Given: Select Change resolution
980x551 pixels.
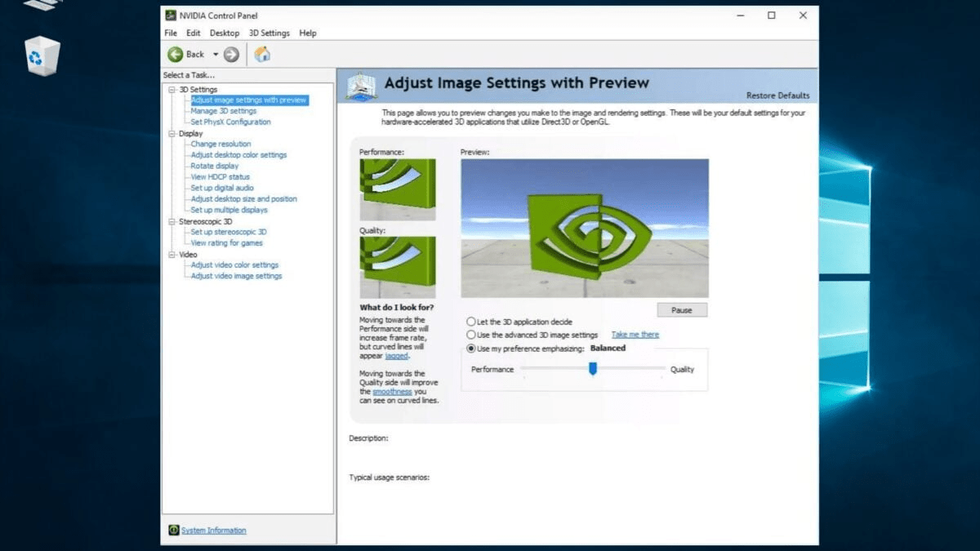Looking at the screenshot, I should pyautogui.click(x=220, y=144).
